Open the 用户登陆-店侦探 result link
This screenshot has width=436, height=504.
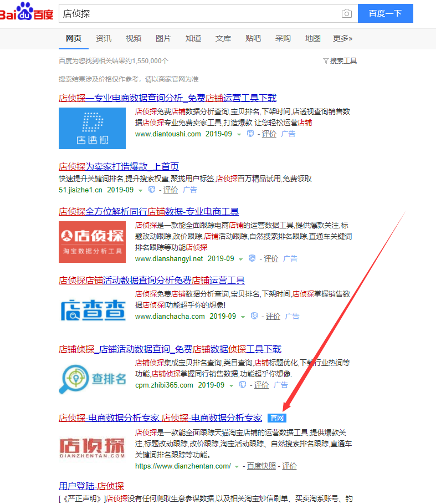[91, 486]
